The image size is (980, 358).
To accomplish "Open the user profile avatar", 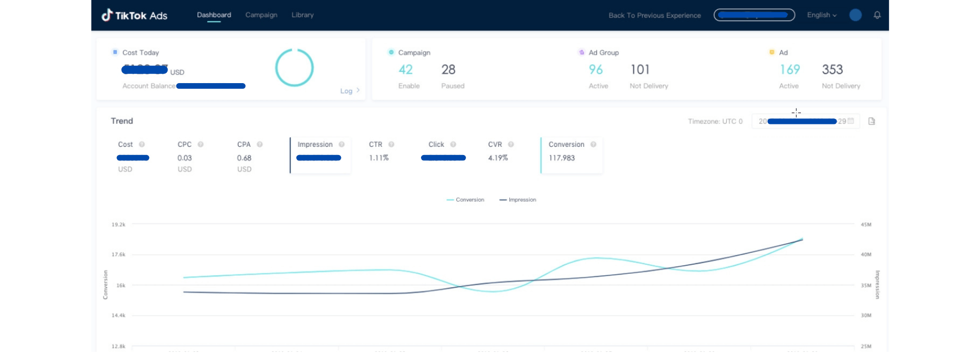I will [855, 15].
